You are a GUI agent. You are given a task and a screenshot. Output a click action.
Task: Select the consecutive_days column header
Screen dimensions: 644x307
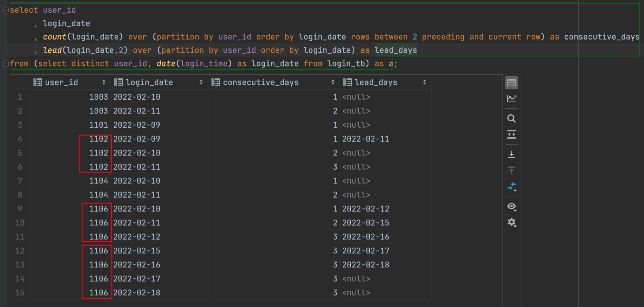(x=274, y=82)
